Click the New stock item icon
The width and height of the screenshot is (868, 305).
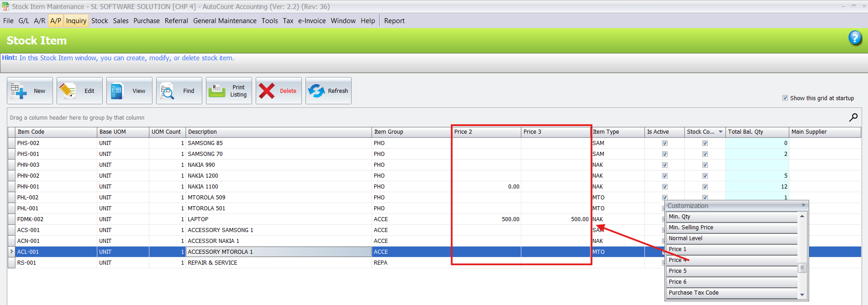(19, 91)
